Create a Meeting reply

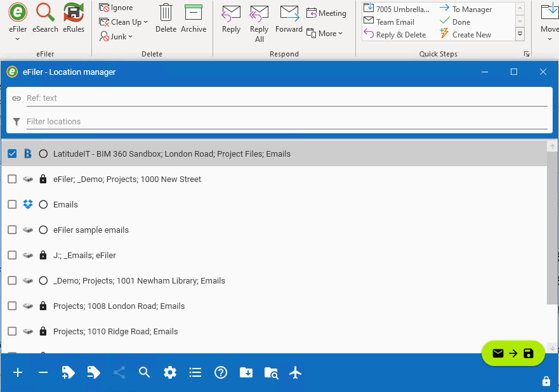(326, 13)
